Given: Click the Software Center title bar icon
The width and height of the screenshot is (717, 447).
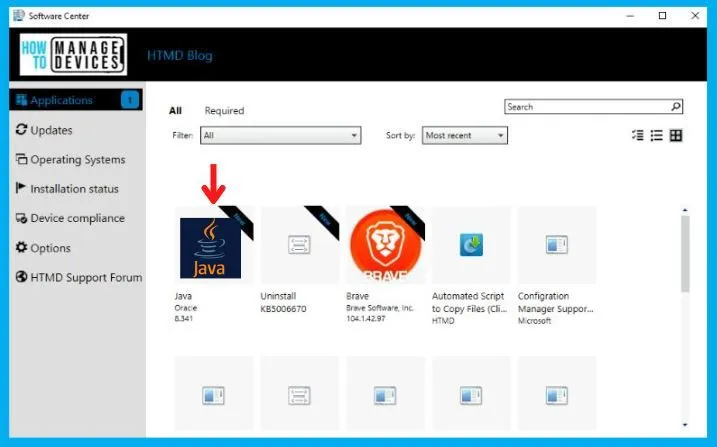Looking at the screenshot, I should click(x=19, y=16).
